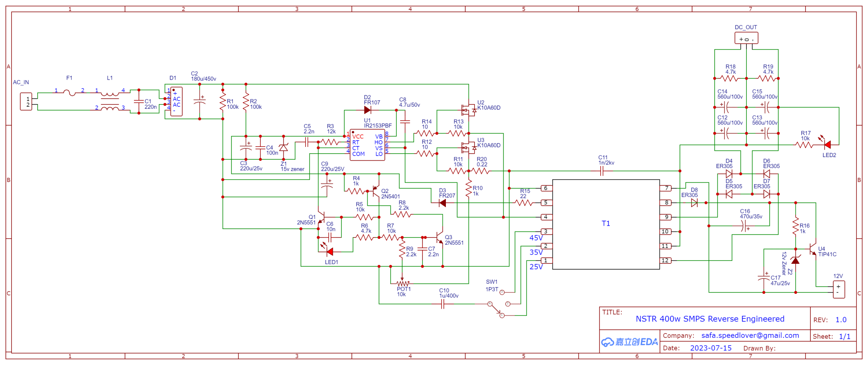Viewport: 868px width, 365px height.
Task: Click the Sheet value '1/1'
Action: tap(845, 336)
